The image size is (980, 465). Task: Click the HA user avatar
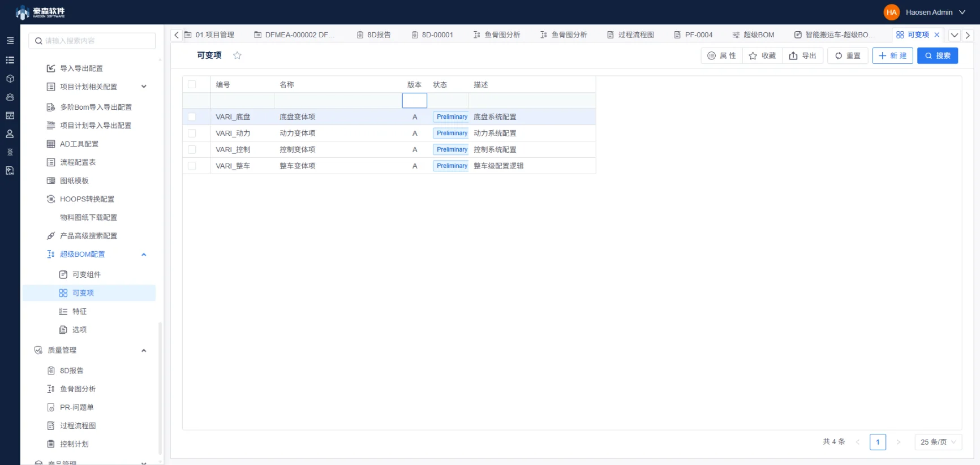click(892, 12)
